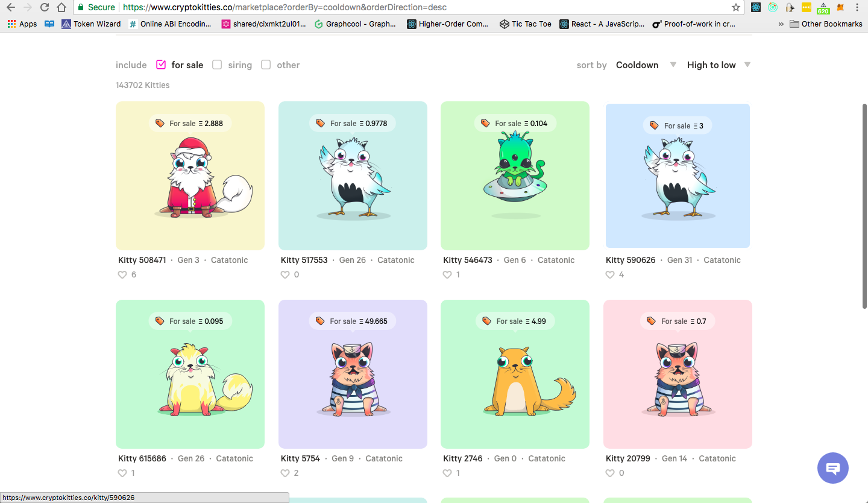Open the alien UFO Kitty 546473 card
Viewport: 868px width, 503px height.
click(515, 176)
